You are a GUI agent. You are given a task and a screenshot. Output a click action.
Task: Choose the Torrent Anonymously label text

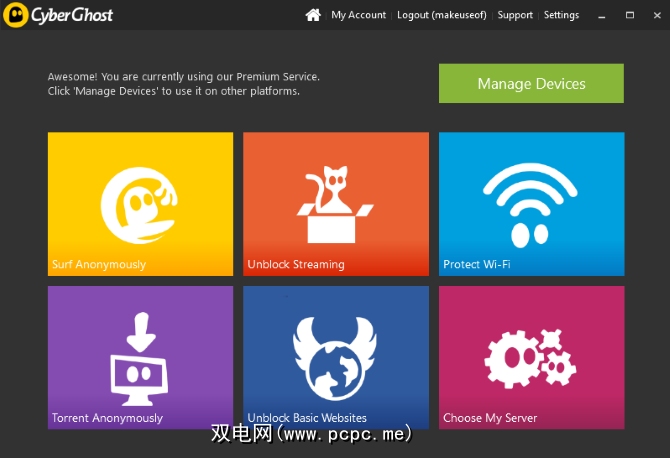click(x=107, y=418)
